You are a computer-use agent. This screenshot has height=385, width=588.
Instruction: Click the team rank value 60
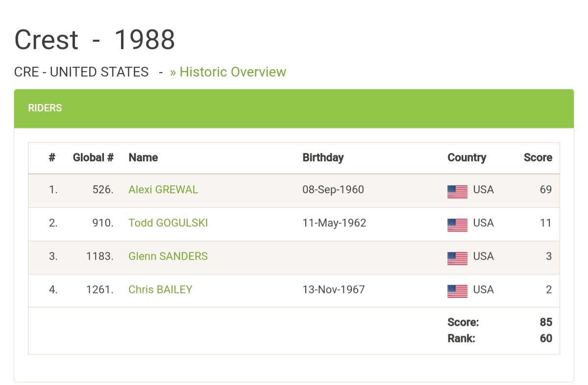(546, 338)
